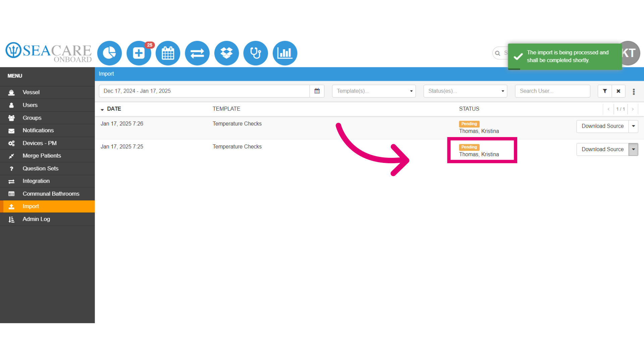Open the date range calendar picker icon

coord(317,91)
